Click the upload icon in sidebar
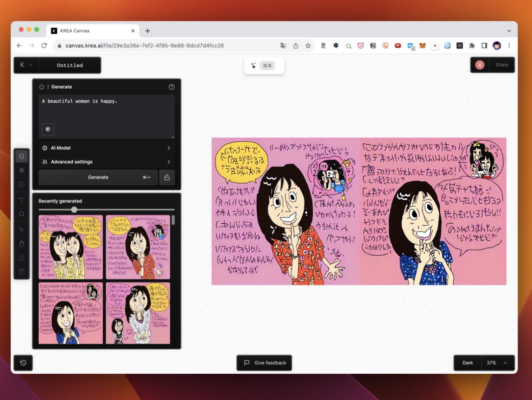Screen dimensions: 532x400 [21, 257]
